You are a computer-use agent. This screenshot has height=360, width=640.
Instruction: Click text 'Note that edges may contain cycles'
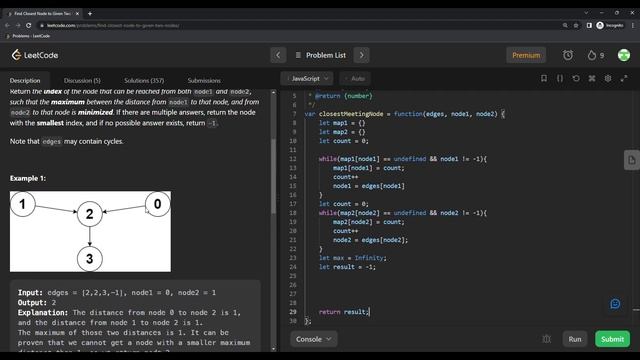click(66, 141)
